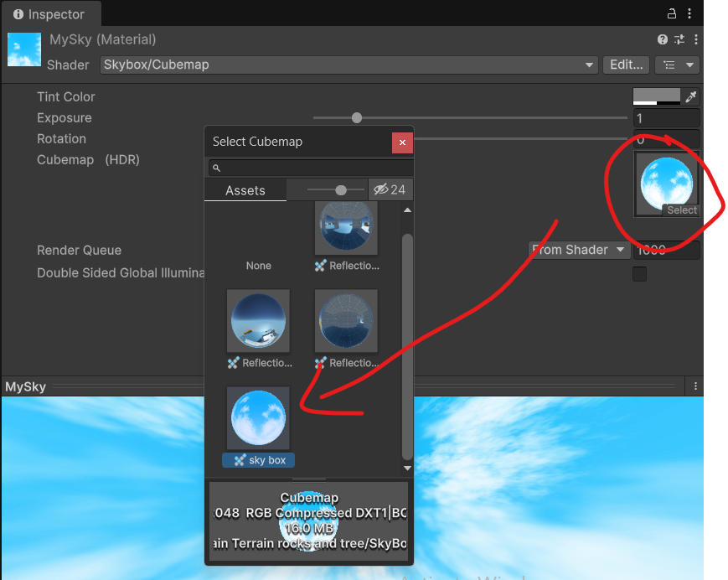Image resolution: width=728 pixels, height=580 pixels.
Task: Choose the sky box cubemap thumbnail
Action: [x=259, y=417]
